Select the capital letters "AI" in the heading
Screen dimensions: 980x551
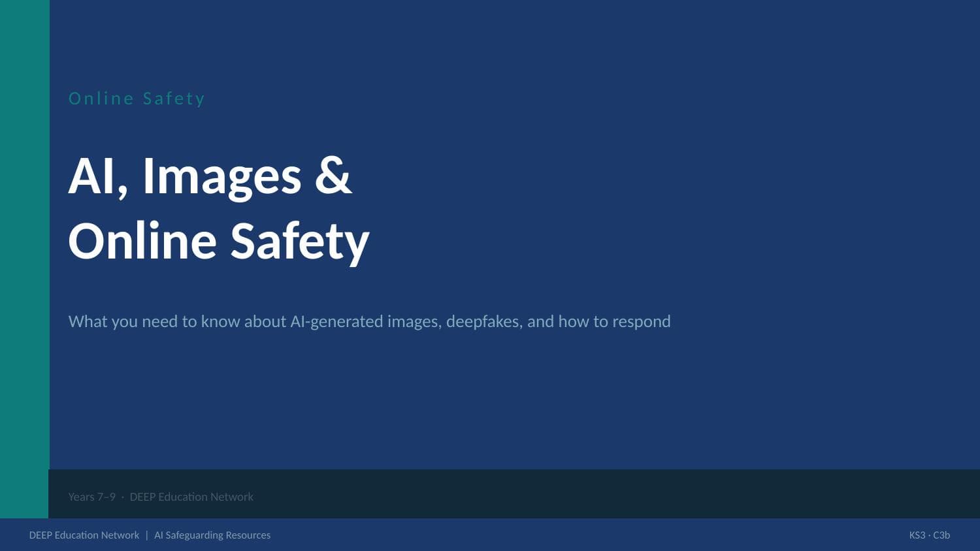click(x=90, y=174)
